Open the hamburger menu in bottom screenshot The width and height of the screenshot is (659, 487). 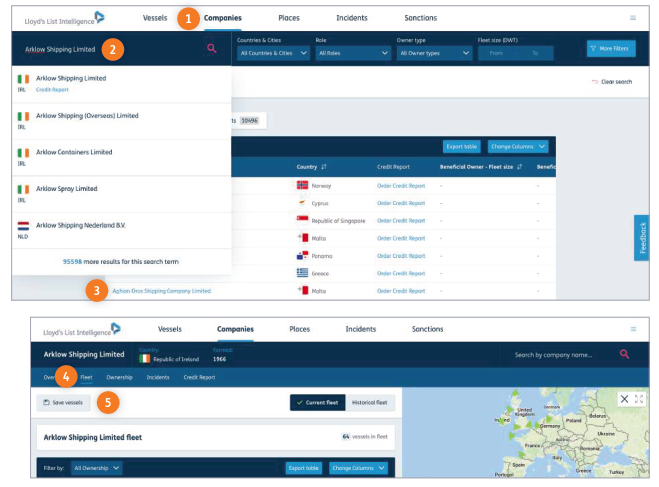click(633, 329)
